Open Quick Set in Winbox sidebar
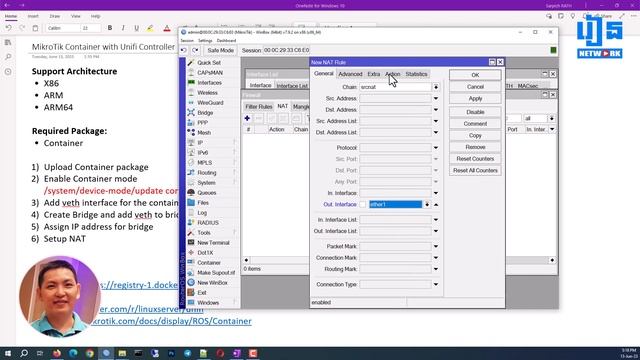640x360 pixels. pyautogui.click(x=209, y=62)
